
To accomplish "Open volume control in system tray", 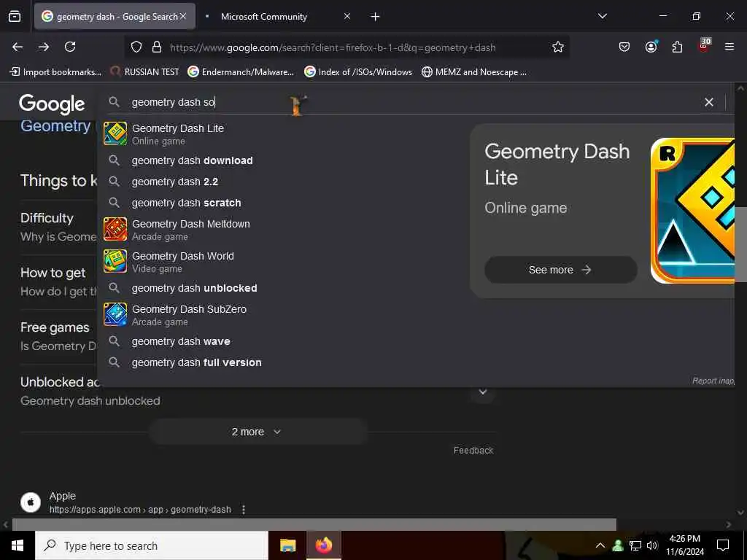I will 652,545.
